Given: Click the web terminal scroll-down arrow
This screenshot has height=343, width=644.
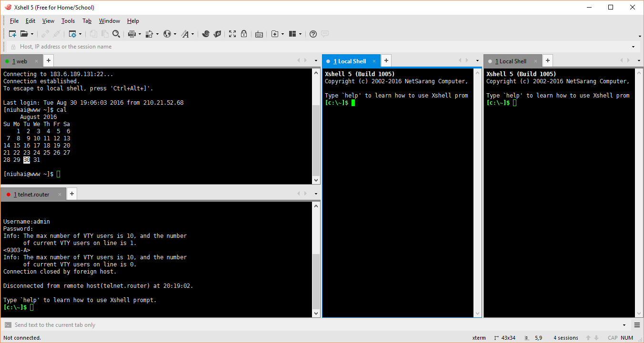Looking at the screenshot, I should (x=316, y=180).
